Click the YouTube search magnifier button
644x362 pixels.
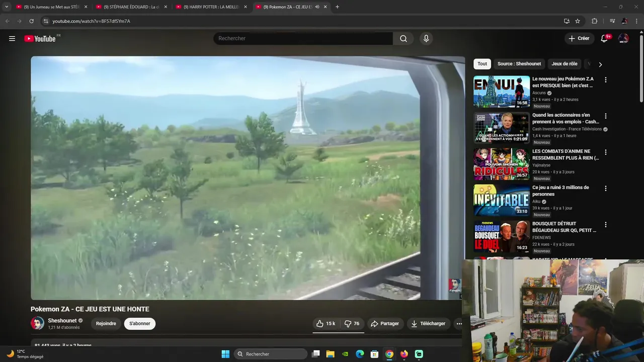[x=404, y=39]
